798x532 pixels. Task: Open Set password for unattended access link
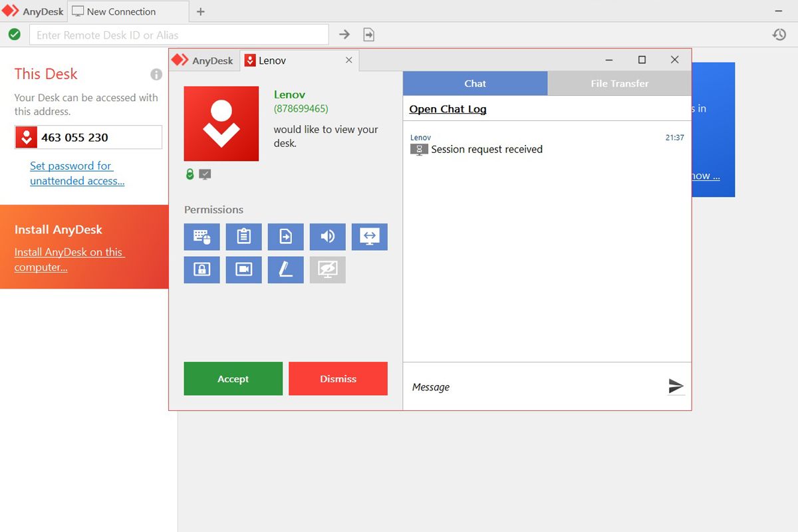[77, 173]
